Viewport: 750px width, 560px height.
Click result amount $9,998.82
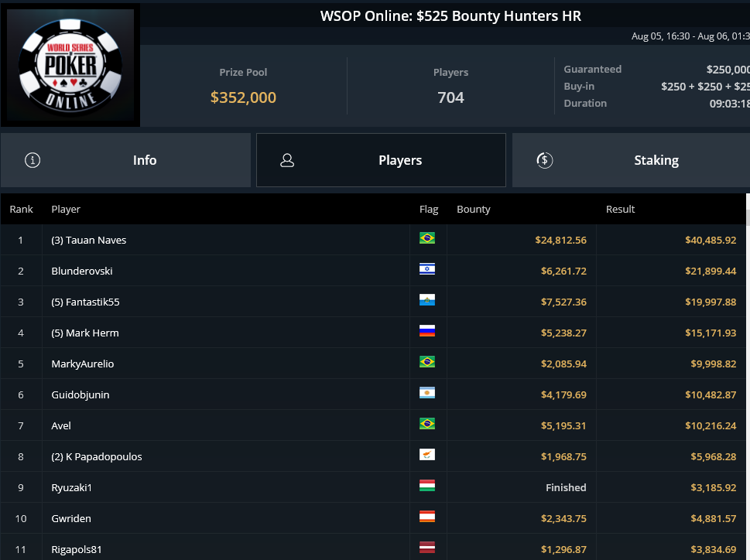714,364
